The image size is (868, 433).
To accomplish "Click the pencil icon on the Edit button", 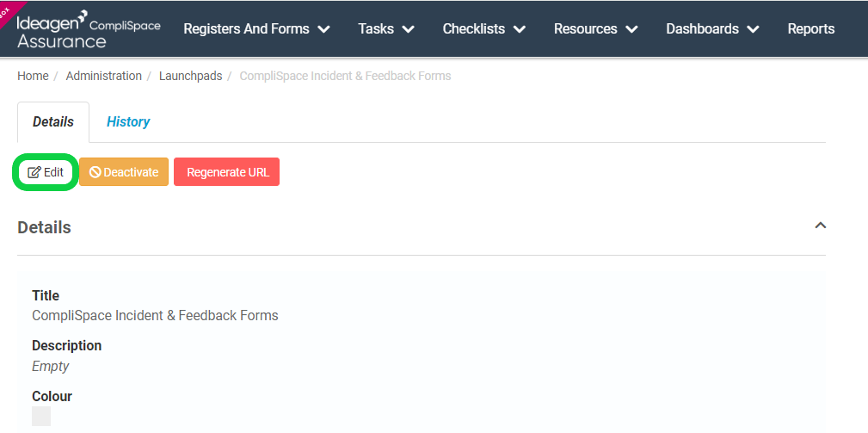I will coord(34,172).
